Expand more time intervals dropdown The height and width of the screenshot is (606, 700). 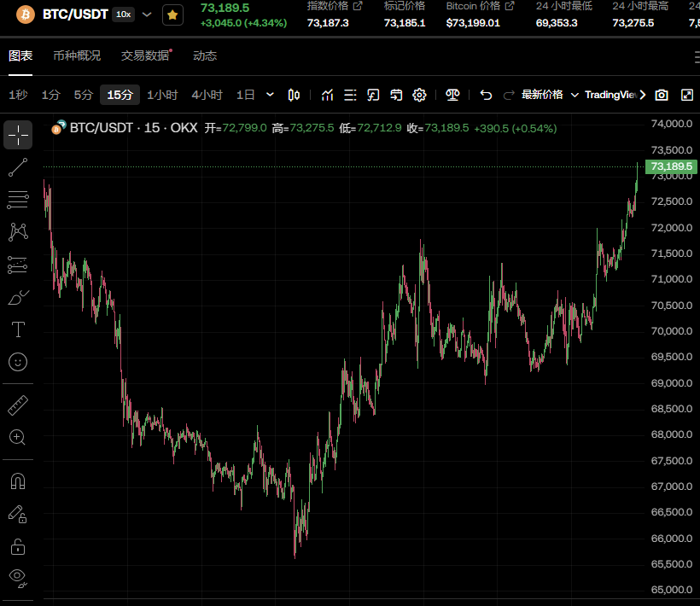[x=271, y=95]
